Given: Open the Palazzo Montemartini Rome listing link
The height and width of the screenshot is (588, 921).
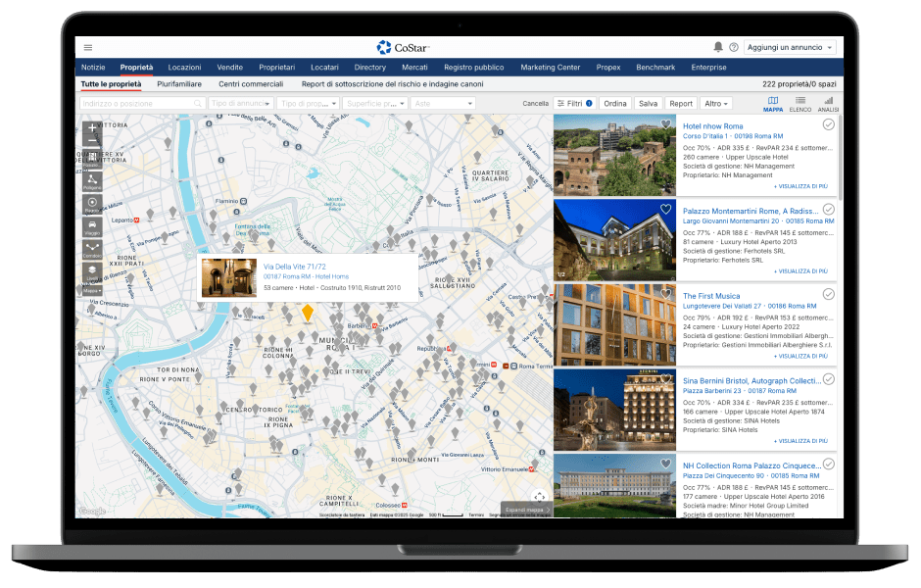Looking at the screenshot, I should 751,211.
